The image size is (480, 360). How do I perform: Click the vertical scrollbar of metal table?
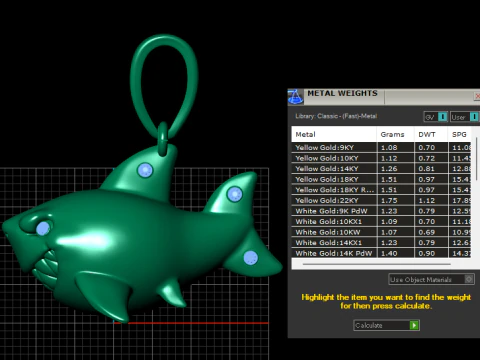point(477,158)
